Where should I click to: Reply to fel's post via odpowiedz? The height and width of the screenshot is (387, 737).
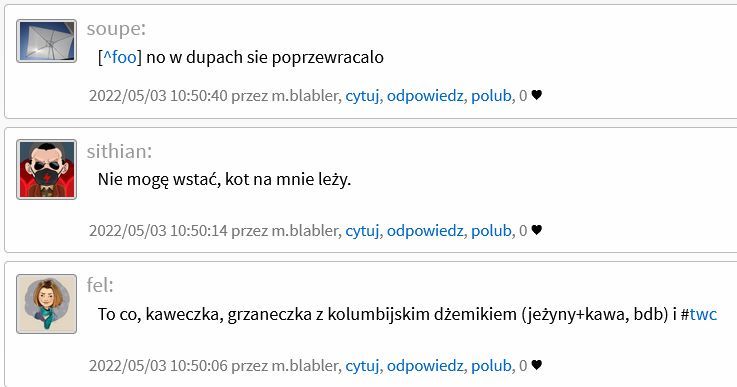[425, 366]
